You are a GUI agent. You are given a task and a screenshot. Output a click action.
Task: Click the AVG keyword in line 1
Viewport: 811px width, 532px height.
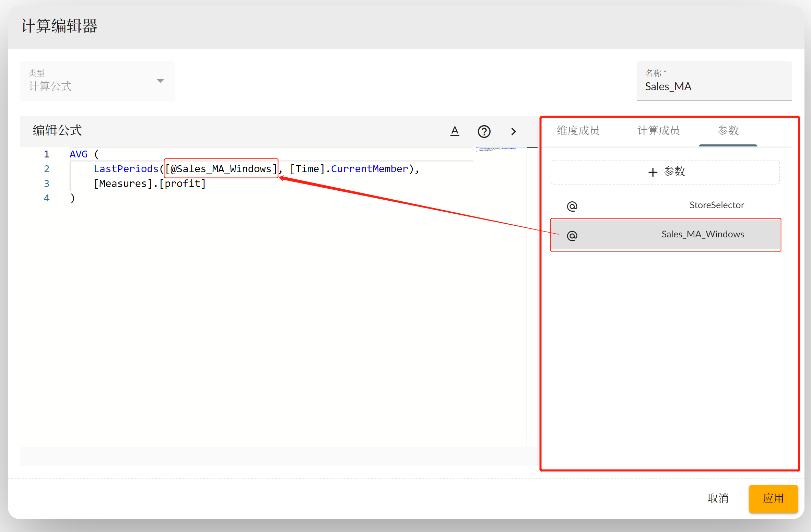click(79, 154)
